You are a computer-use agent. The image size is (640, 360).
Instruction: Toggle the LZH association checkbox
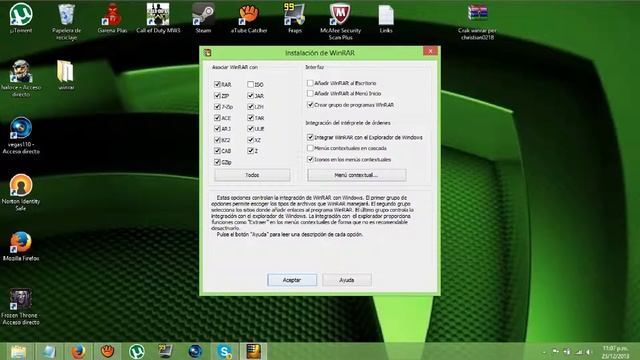tap(250, 107)
